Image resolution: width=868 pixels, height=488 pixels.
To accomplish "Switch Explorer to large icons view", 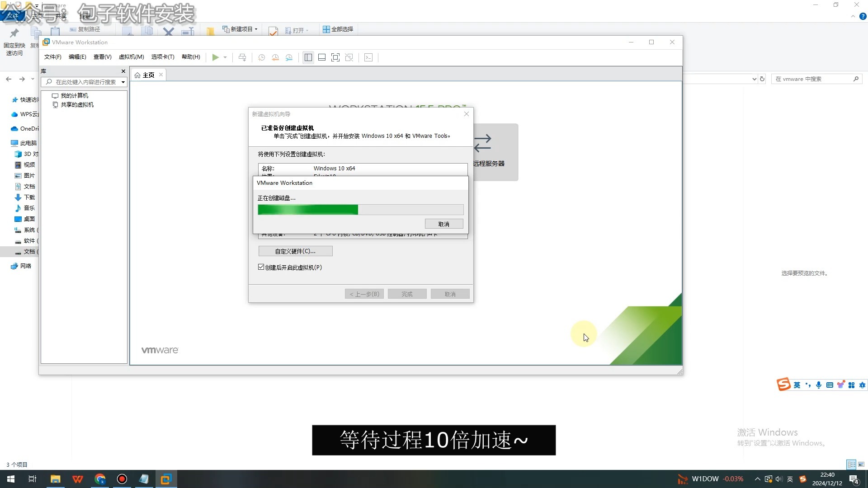I will click(861, 465).
